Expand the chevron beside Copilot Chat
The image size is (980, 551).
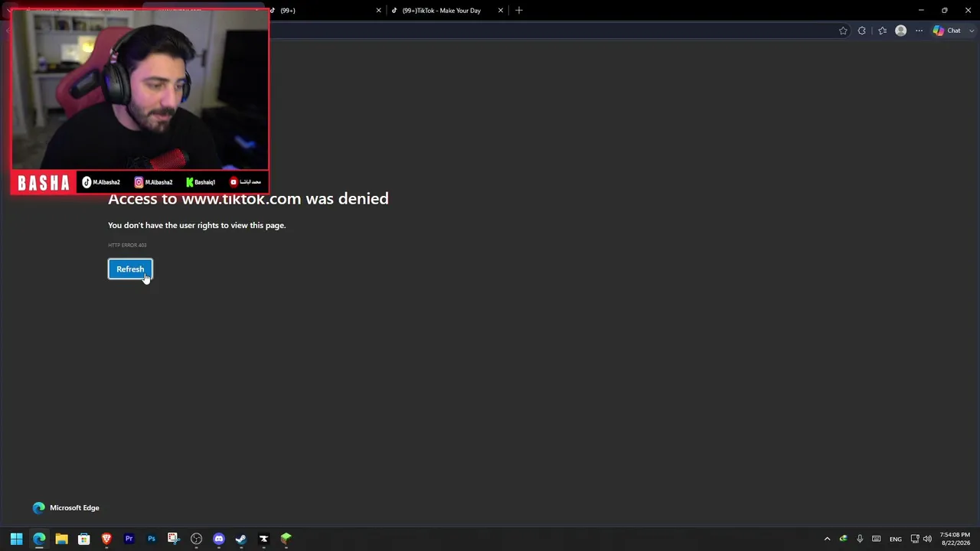pyautogui.click(x=972, y=31)
